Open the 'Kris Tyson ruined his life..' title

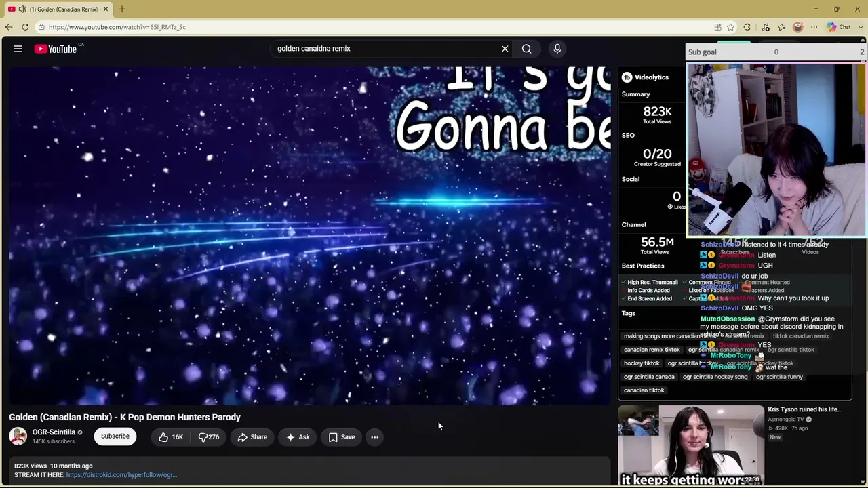pos(804,409)
